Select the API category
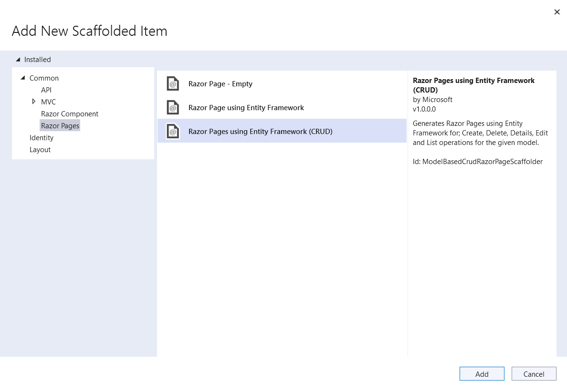This screenshot has height=392, width=567. tap(46, 90)
